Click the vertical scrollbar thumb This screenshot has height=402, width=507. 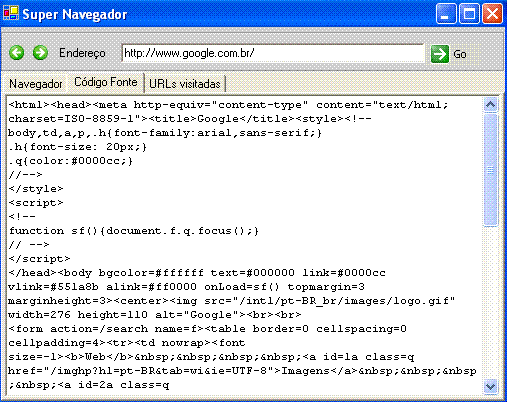[x=490, y=170]
